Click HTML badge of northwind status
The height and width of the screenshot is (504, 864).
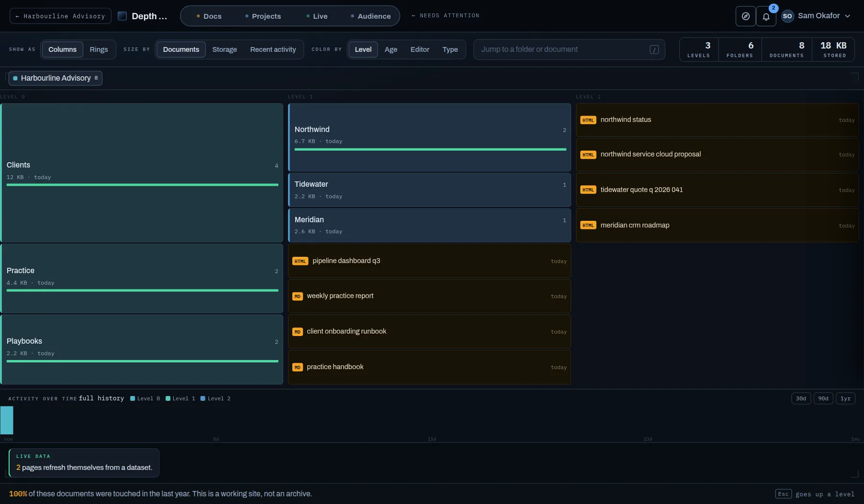click(588, 120)
